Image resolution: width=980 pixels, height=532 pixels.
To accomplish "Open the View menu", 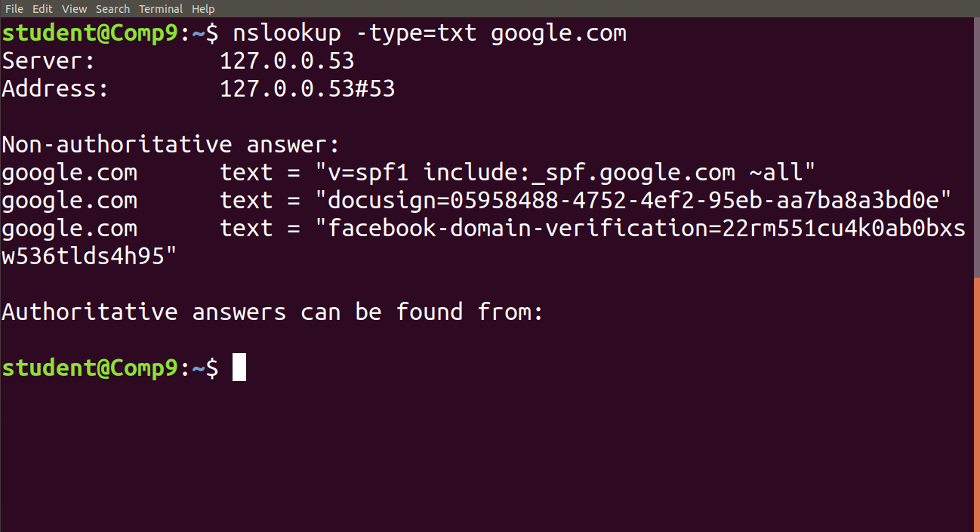I will coord(73,8).
